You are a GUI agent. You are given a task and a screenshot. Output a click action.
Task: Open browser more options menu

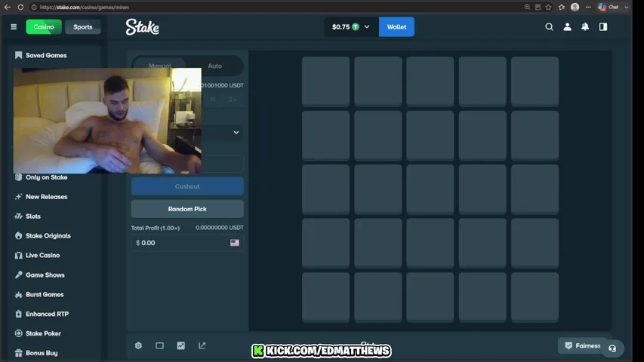click(588, 7)
